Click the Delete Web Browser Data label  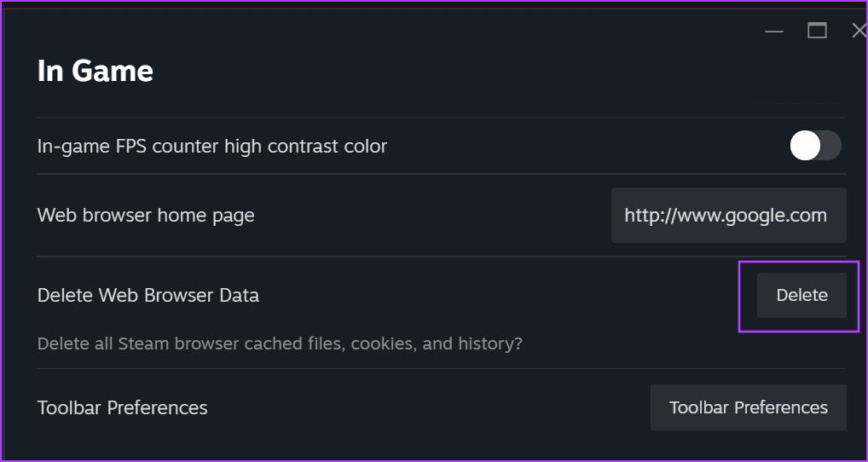(148, 295)
